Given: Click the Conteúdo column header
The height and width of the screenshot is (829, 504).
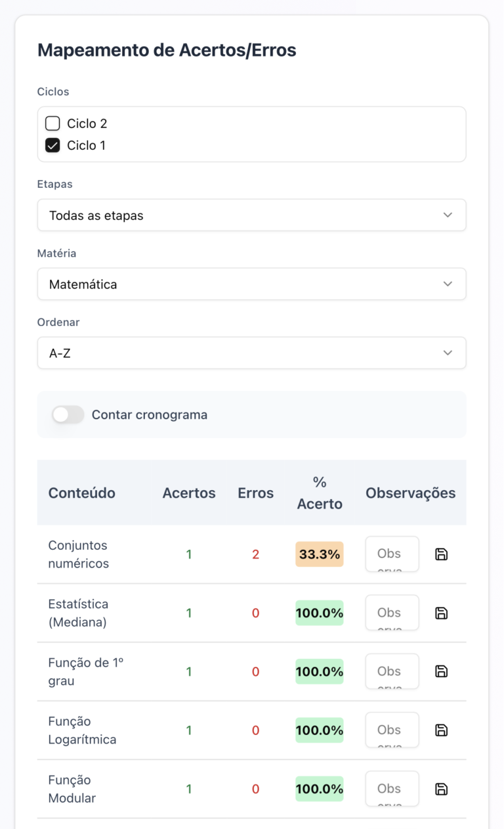Looking at the screenshot, I should [82, 493].
